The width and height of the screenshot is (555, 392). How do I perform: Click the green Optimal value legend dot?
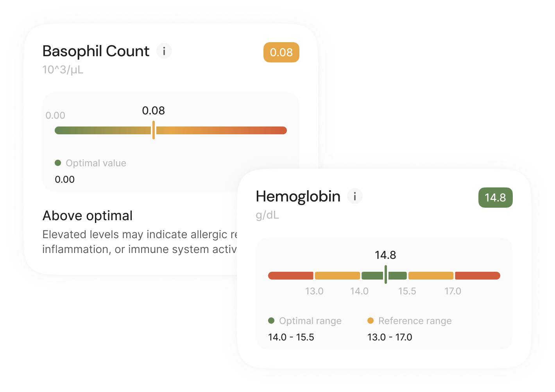[58, 163]
